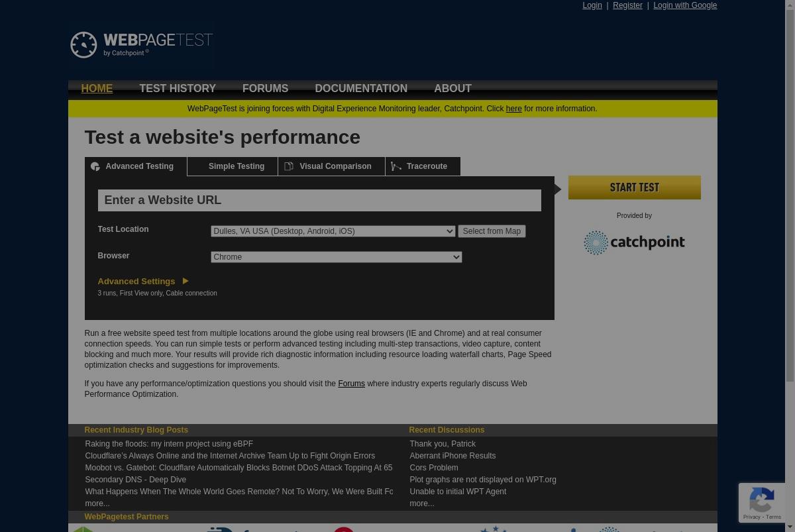Click the Register link
795x532 pixels.
tap(627, 5)
